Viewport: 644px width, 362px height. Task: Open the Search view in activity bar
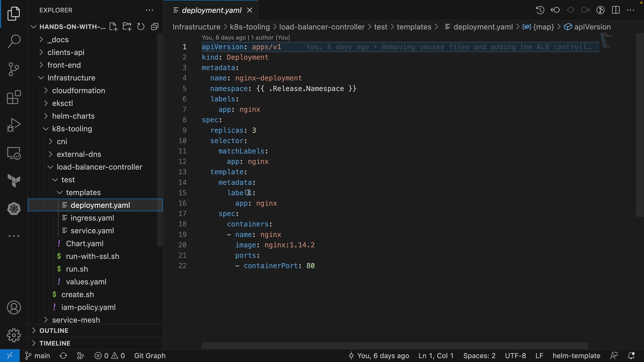tap(14, 41)
